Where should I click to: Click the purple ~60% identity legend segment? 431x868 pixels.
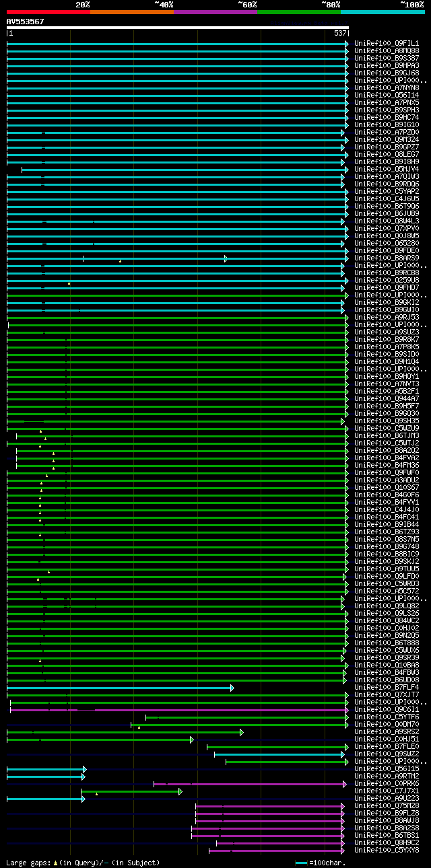(215, 12)
